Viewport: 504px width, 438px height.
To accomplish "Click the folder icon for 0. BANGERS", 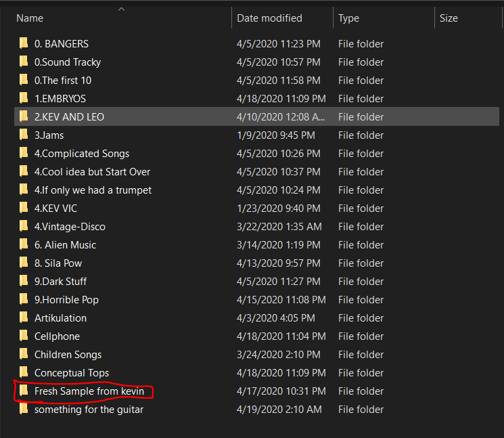I will (24, 43).
